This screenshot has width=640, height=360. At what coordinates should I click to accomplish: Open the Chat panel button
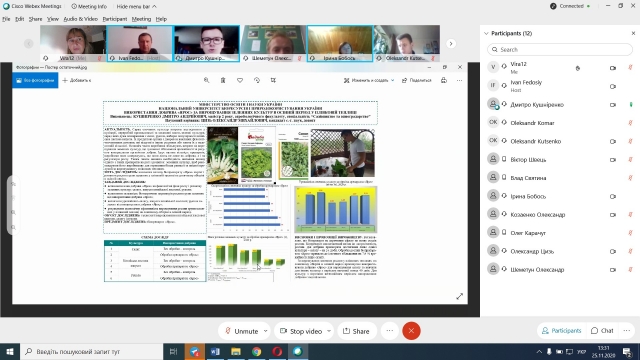pos(602,331)
